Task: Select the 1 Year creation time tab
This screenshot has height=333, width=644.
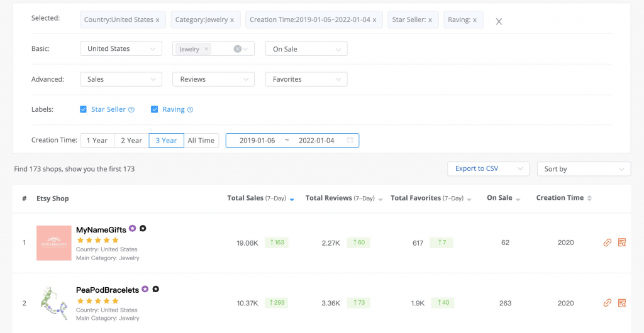Action: (97, 140)
